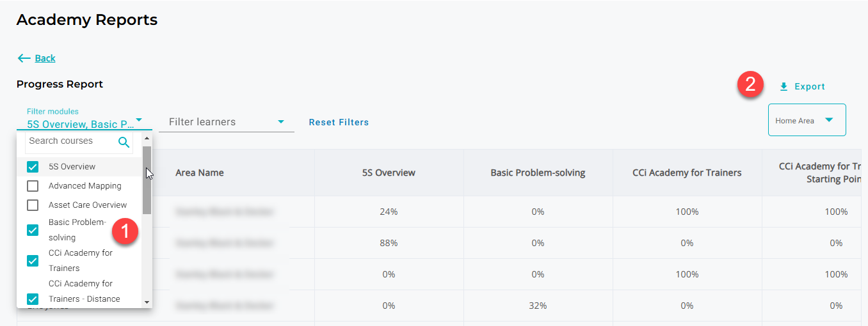Enable the Asset Care Overview checkbox
868x326 pixels.
[x=33, y=205]
